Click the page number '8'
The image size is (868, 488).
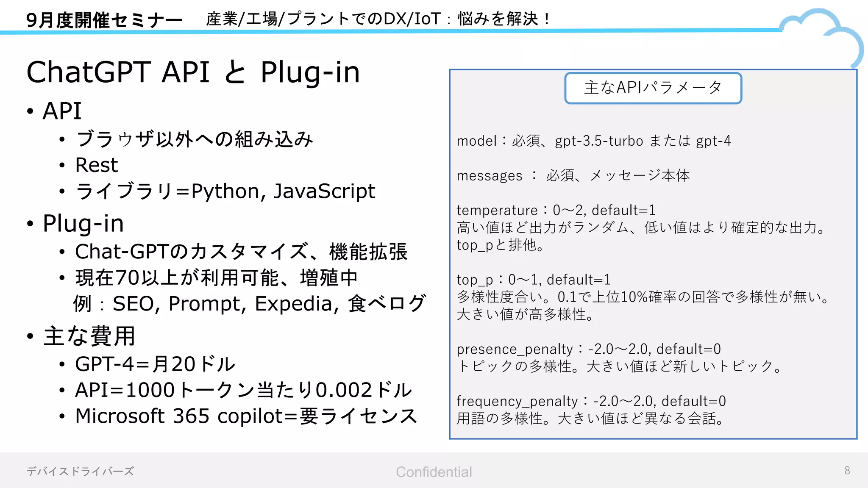point(847,471)
